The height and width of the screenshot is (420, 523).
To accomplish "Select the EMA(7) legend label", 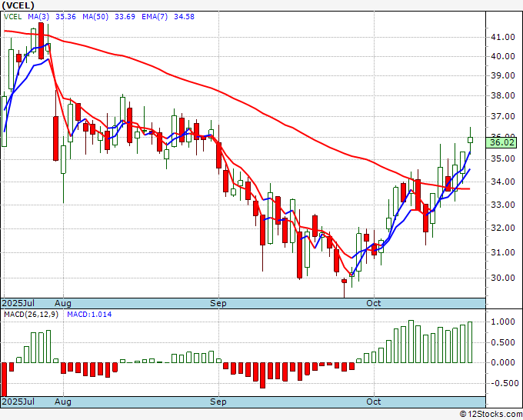I will pyautogui.click(x=155, y=17).
